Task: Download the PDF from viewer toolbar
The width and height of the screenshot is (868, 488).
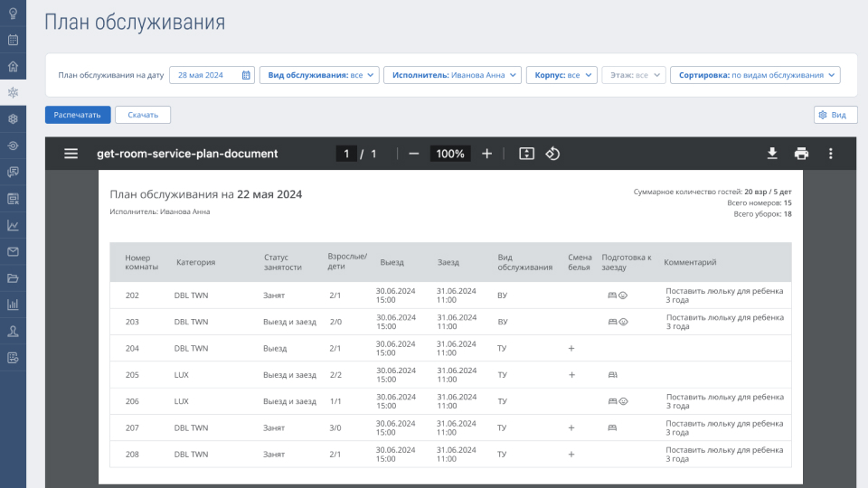Action: [x=772, y=154]
